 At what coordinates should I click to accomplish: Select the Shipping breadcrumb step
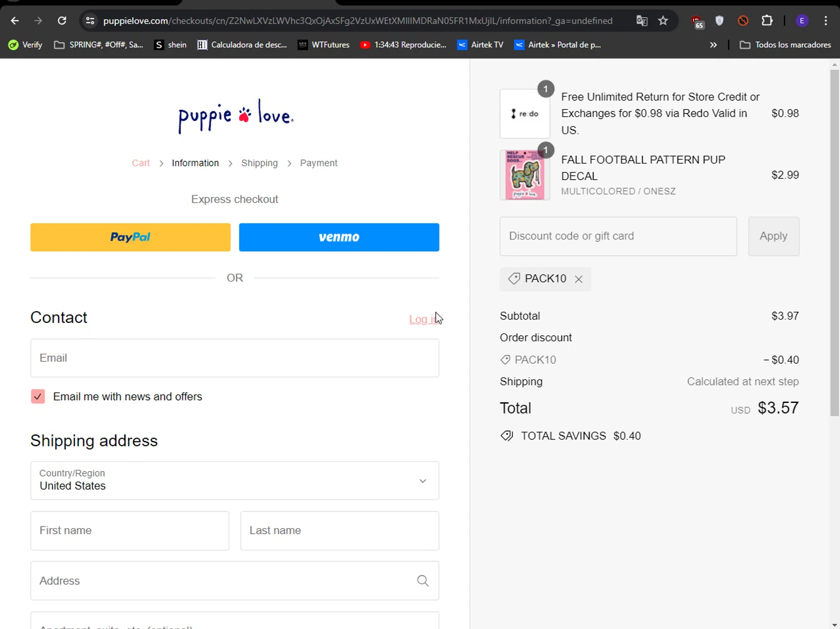[x=259, y=163]
